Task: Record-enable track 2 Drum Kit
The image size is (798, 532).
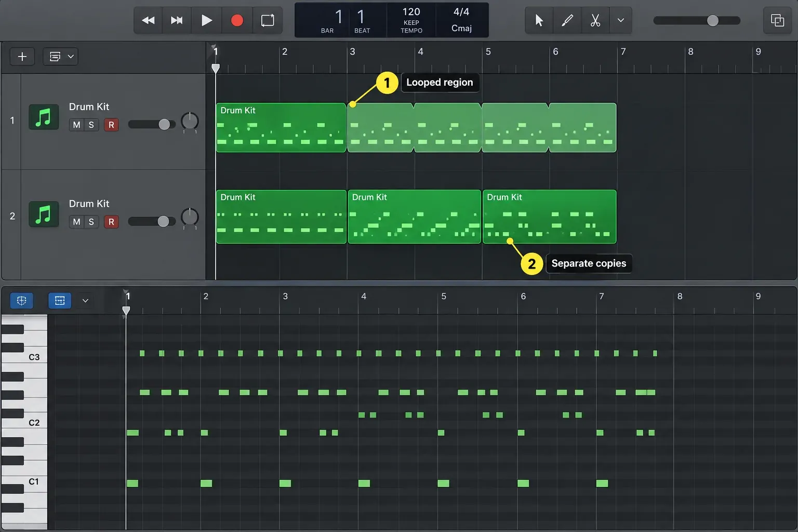Action: pyautogui.click(x=111, y=222)
